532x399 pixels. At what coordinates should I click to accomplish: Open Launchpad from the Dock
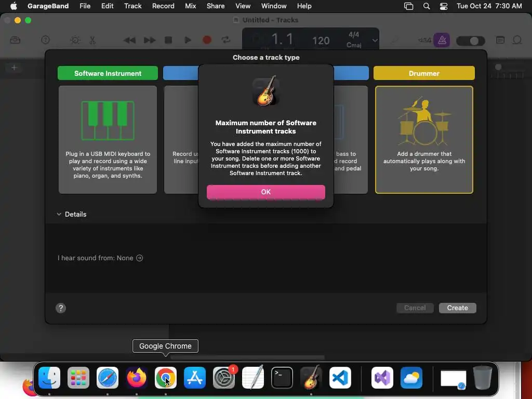pyautogui.click(x=78, y=377)
